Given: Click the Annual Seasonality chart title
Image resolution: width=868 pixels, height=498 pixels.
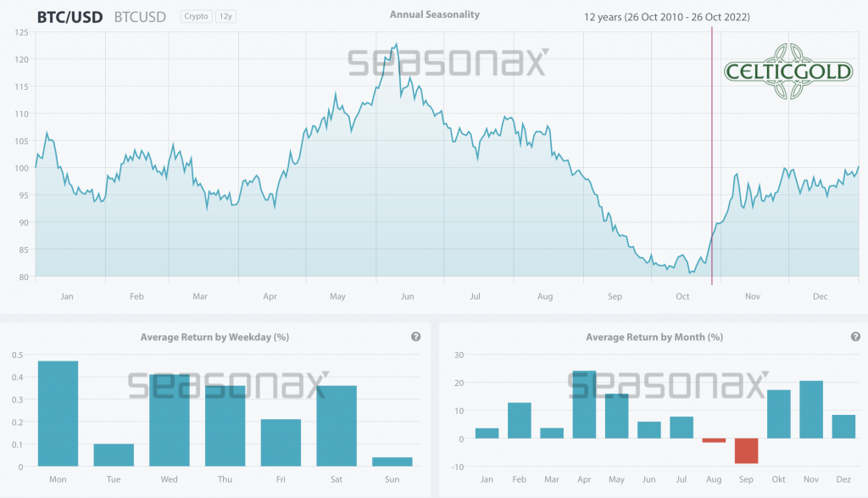Looking at the screenshot, I should pos(434,14).
